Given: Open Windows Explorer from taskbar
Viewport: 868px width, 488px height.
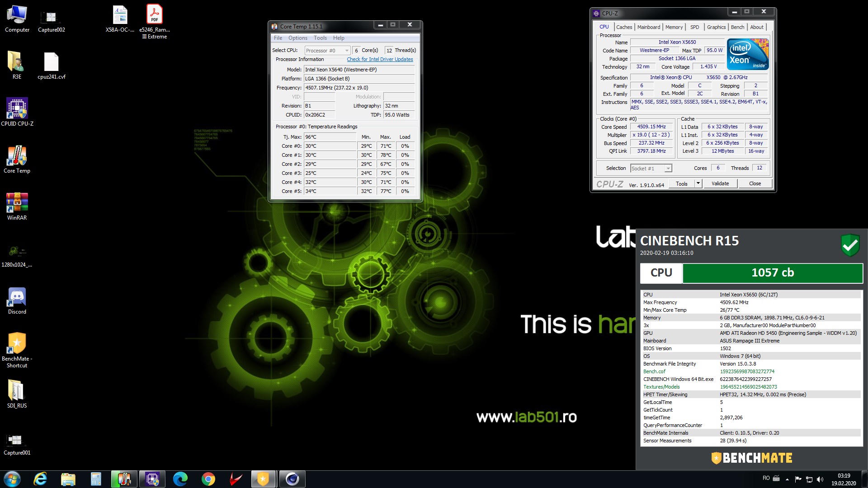Looking at the screenshot, I should tap(68, 479).
